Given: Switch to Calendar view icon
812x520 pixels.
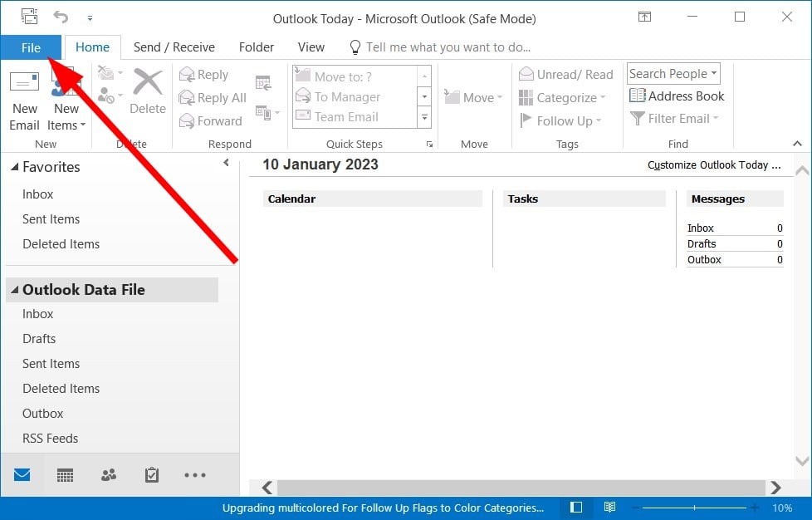Looking at the screenshot, I should point(65,475).
